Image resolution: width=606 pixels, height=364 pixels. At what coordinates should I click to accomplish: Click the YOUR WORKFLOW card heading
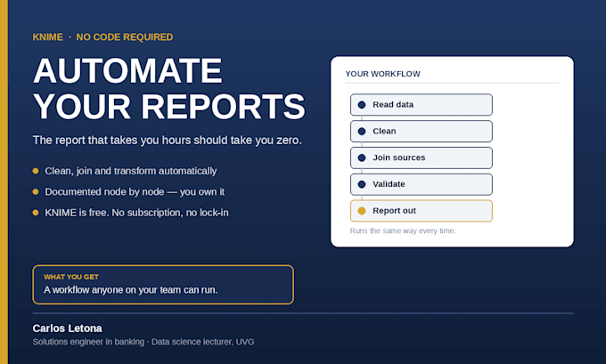[382, 74]
